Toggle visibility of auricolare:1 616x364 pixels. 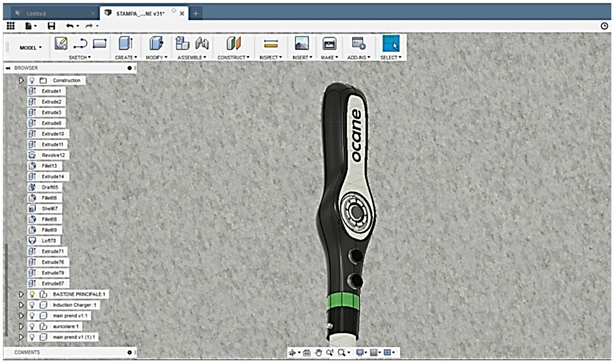click(x=32, y=326)
